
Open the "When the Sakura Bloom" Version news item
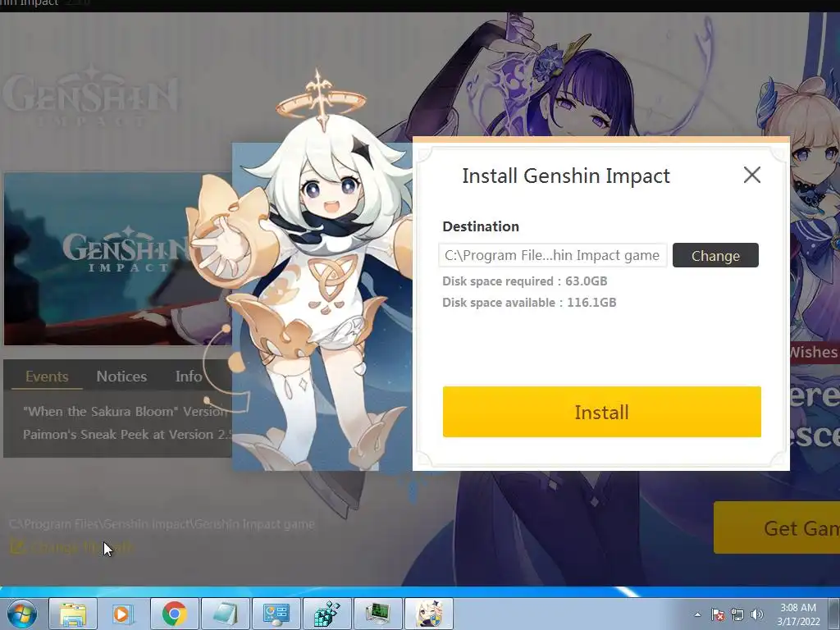tap(126, 412)
